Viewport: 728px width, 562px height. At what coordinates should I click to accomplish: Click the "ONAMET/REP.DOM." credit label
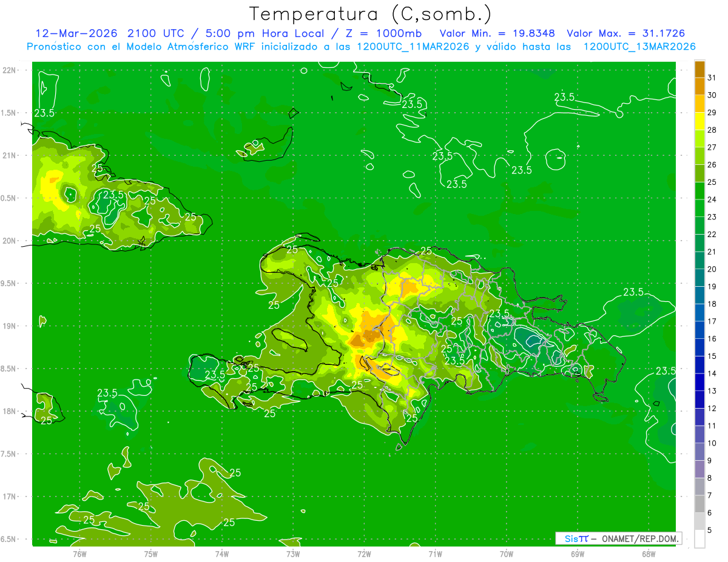(x=641, y=538)
